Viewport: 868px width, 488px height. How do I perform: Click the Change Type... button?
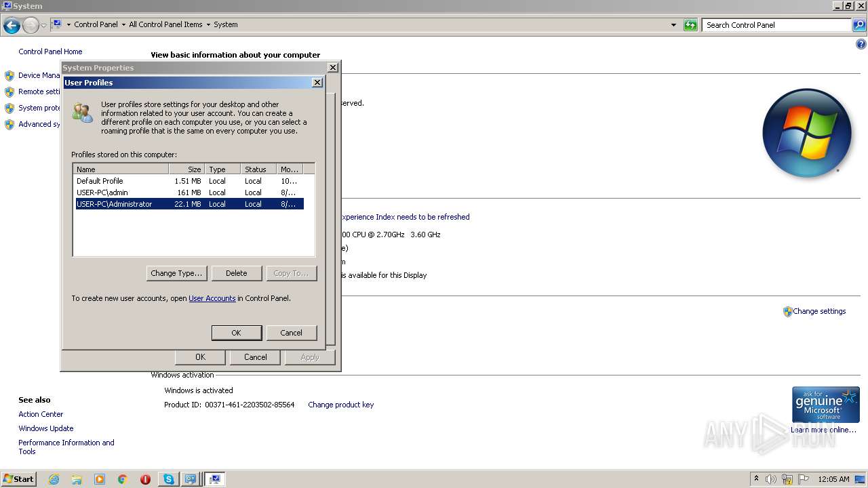click(176, 273)
